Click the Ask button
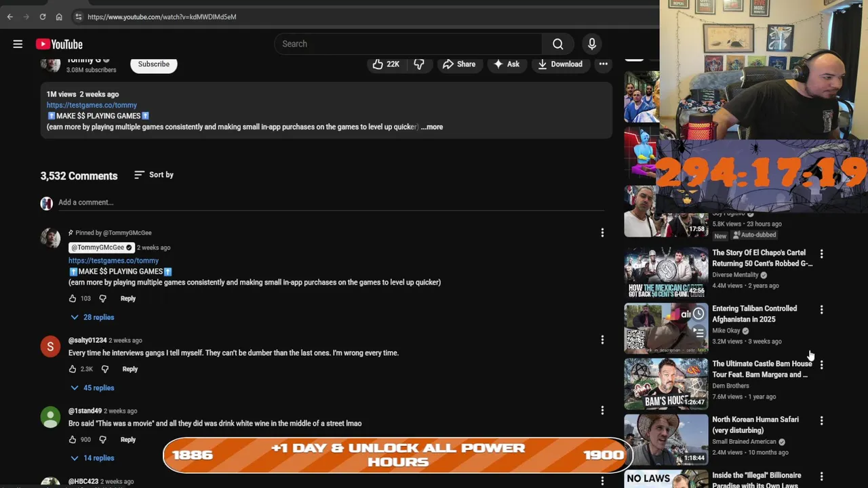The height and width of the screenshot is (488, 868). [x=507, y=64]
